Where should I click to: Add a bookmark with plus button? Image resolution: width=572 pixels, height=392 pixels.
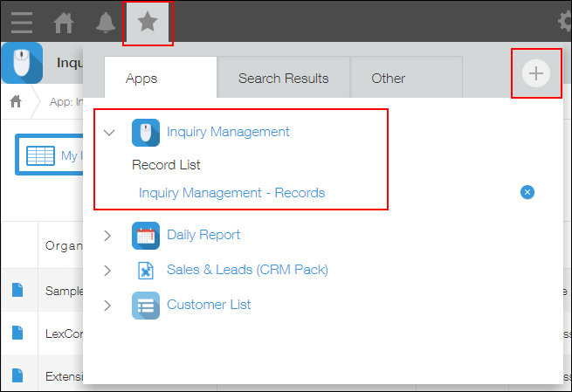[x=535, y=74]
